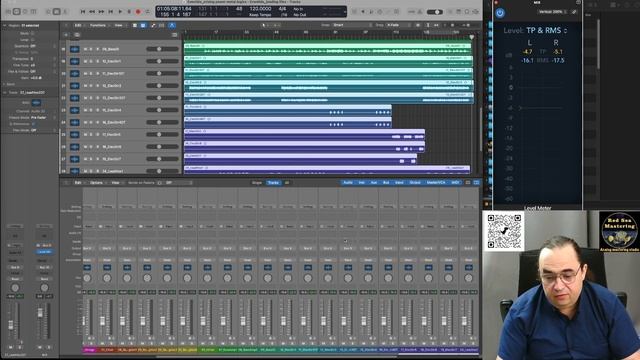Toggle Q-Reference checkbox in Track inspector
This screenshot has width=640, height=360.
click(33, 124)
